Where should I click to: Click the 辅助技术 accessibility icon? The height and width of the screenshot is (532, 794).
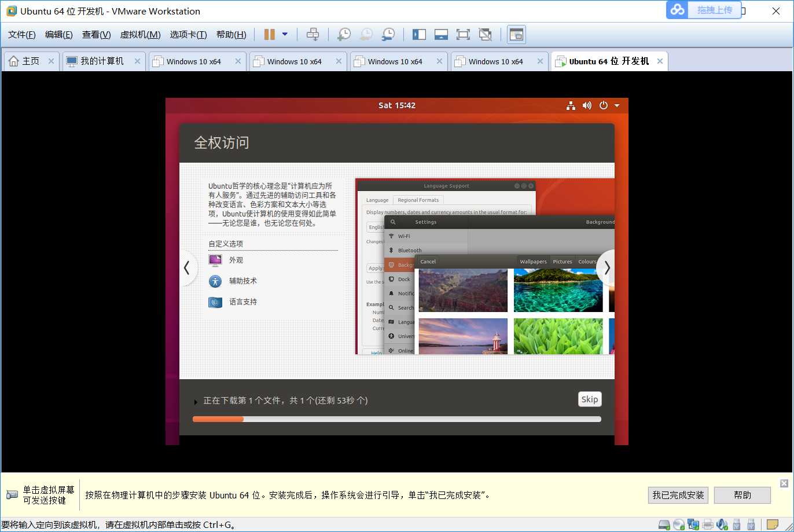coord(215,281)
